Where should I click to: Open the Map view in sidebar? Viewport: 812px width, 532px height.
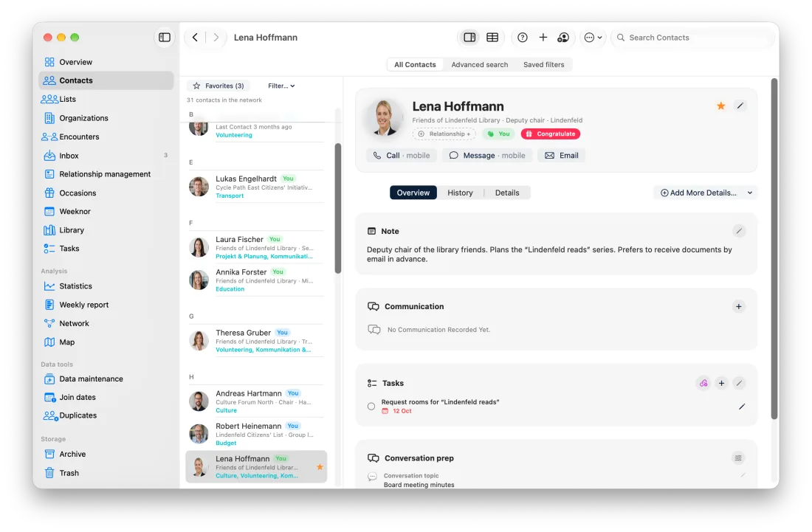pos(106,342)
